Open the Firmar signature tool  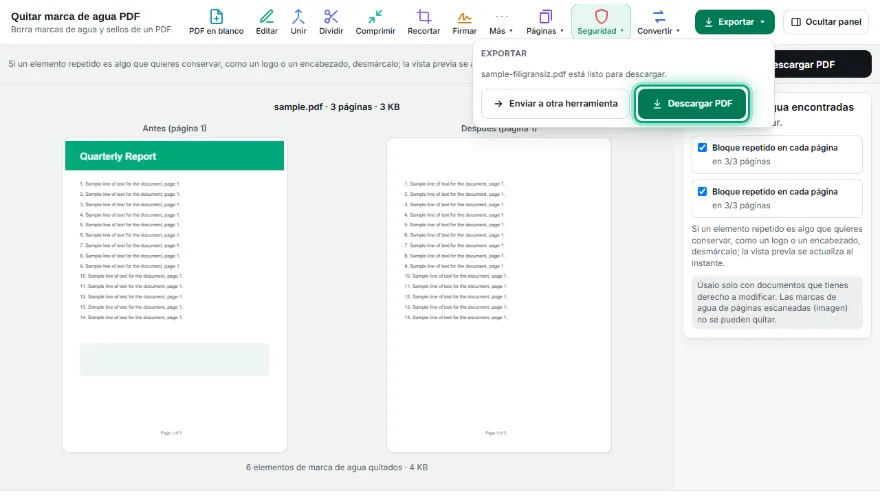click(464, 22)
